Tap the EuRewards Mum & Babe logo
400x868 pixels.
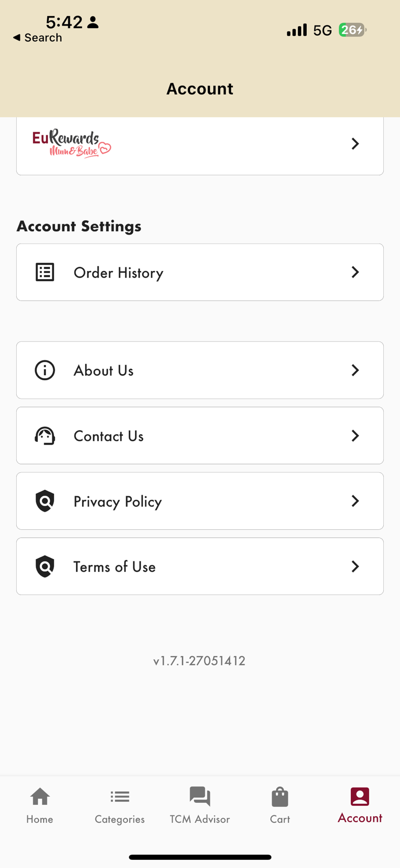click(x=72, y=144)
